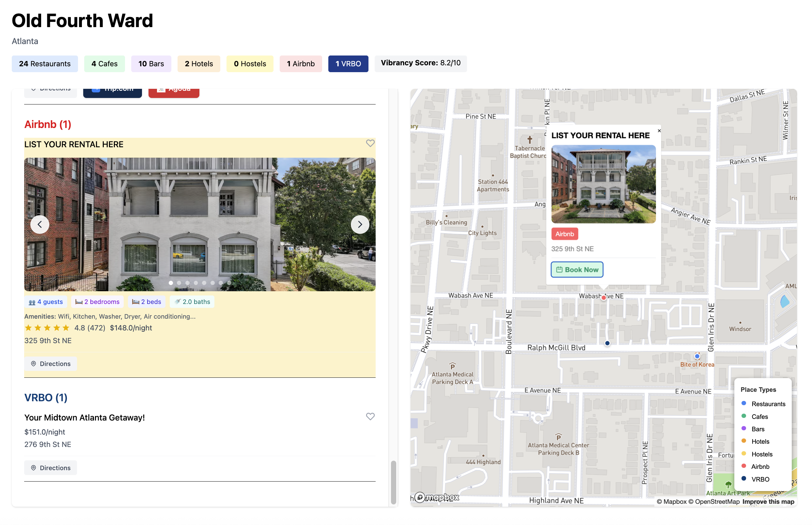This screenshot has width=812, height=525.
Task: Open the Improve this map link
Action: pos(768,501)
